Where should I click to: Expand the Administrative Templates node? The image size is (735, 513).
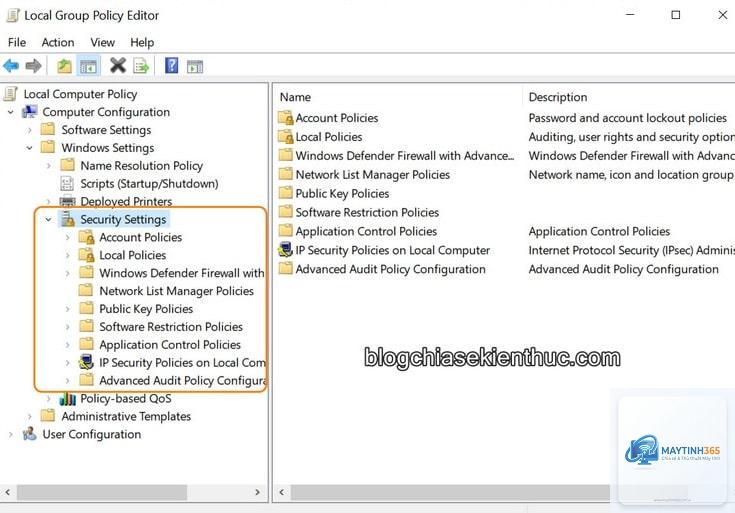pos(30,416)
